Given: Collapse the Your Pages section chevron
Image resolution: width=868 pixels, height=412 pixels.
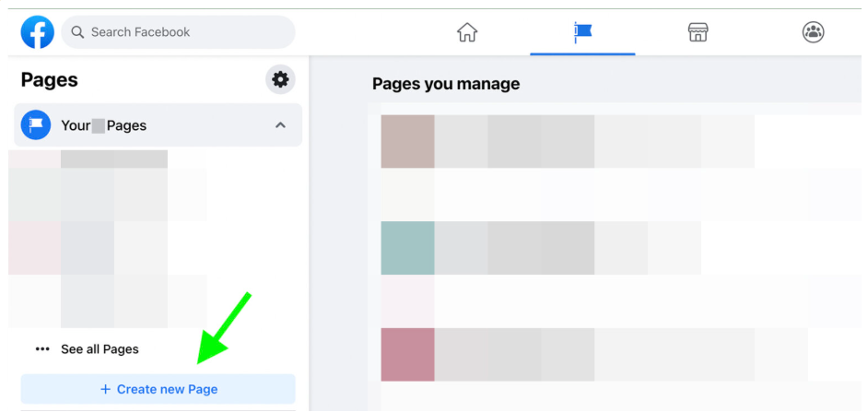Looking at the screenshot, I should [280, 125].
